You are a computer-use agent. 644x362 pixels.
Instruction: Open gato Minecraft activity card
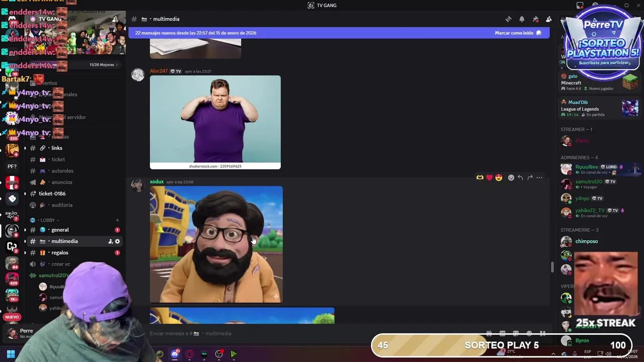point(600,82)
